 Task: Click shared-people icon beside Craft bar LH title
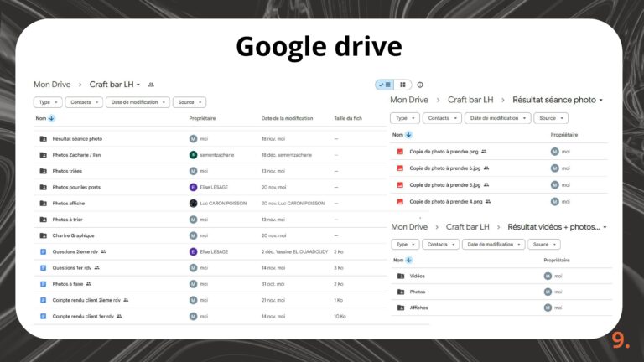(151, 85)
